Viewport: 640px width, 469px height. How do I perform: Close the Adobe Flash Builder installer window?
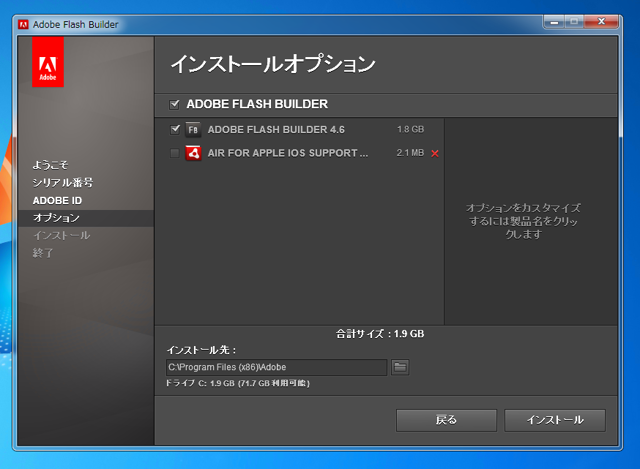coord(601,22)
